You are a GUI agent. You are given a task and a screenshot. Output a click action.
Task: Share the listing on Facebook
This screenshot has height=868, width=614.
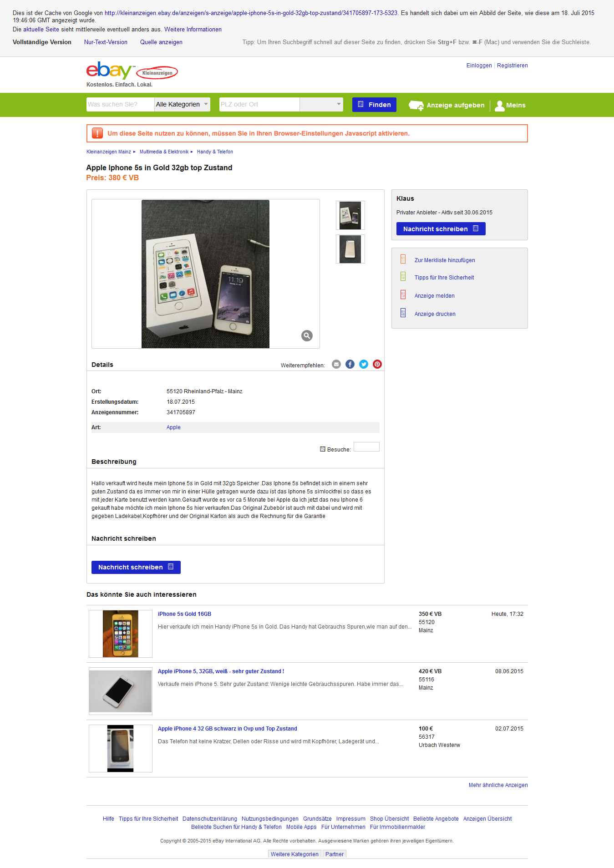tap(350, 364)
